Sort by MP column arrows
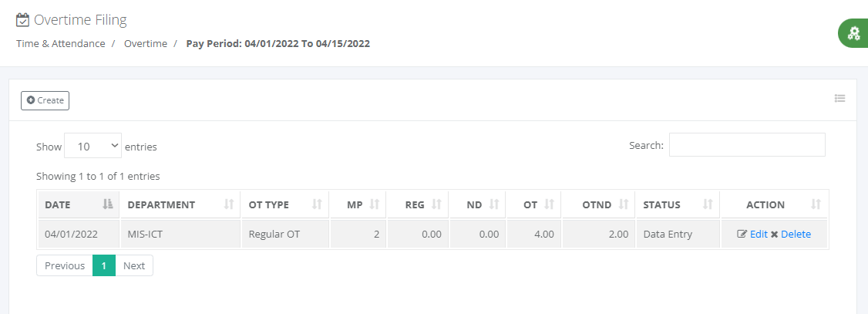Viewport: 868px width, 314px height. [x=374, y=204]
